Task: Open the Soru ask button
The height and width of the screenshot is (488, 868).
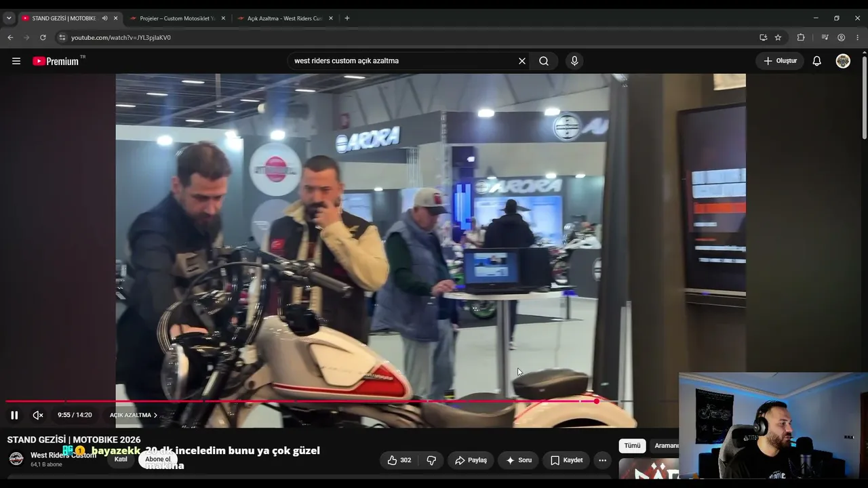Action: pyautogui.click(x=519, y=460)
